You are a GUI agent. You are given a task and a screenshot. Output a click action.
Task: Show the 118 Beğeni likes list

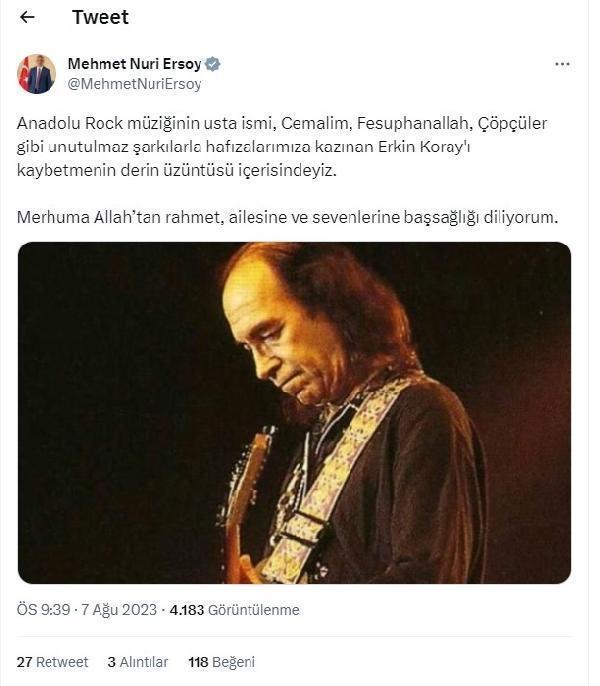tap(221, 662)
